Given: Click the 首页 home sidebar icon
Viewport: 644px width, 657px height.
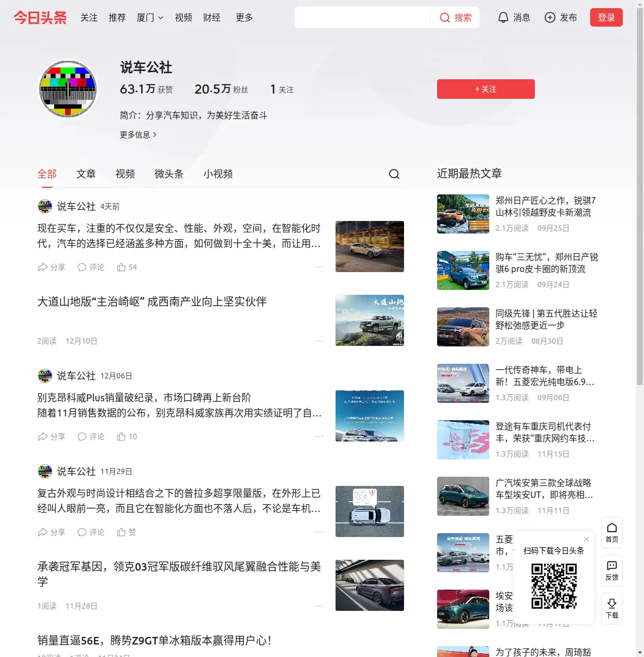Looking at the screenshot, I should click(612, 533).
